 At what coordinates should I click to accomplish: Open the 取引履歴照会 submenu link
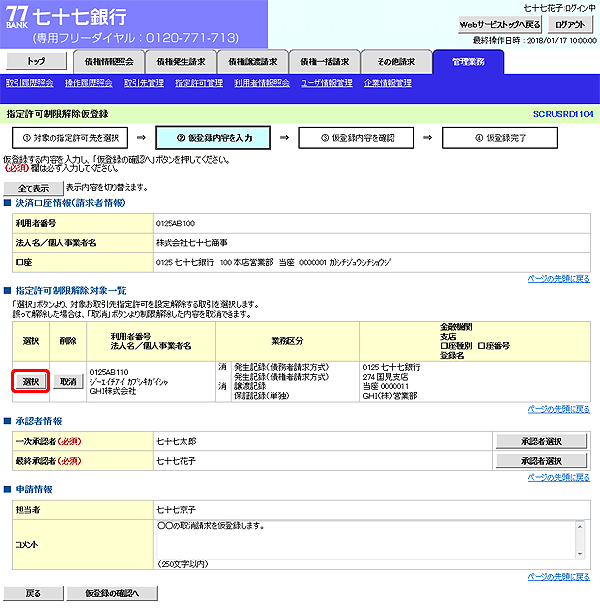[30, 83]
